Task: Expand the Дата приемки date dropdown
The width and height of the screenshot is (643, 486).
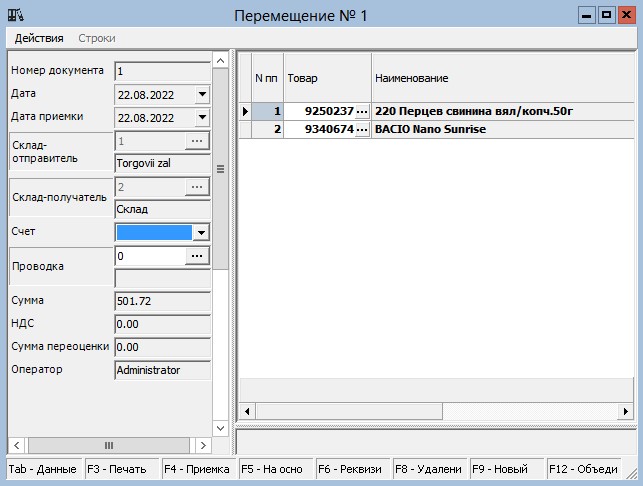Action: (201, 117)
